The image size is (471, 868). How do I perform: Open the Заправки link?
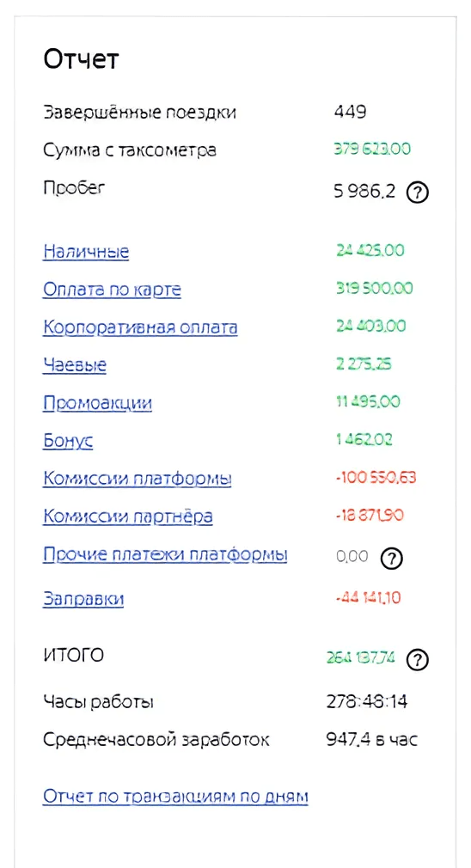pyautogui.click(x=83, y=599)
